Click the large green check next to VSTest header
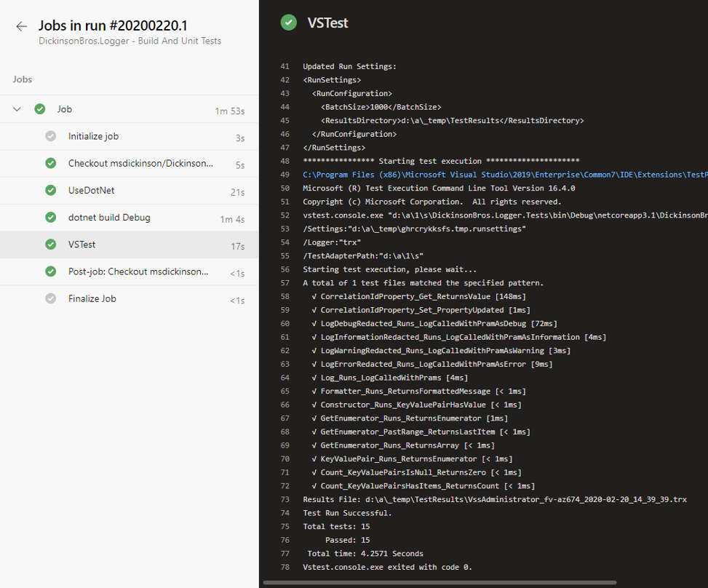The width and height of the screenshot is (708, 588). [289, 23]
